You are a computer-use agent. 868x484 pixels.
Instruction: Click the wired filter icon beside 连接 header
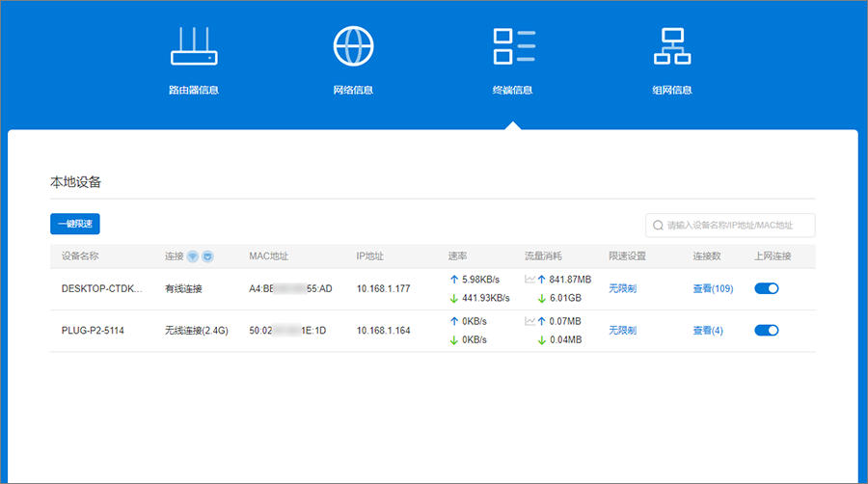coord(207,256)
